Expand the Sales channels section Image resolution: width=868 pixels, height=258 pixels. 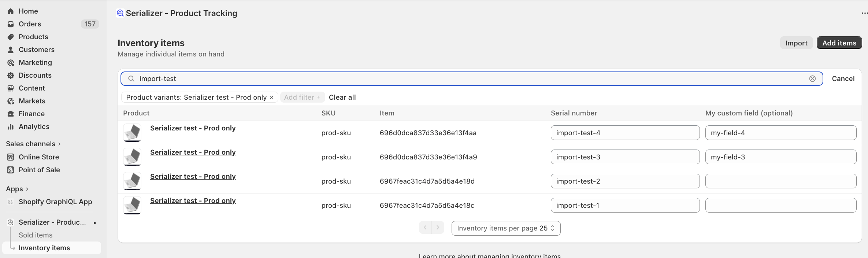click(x=59, y=144)
